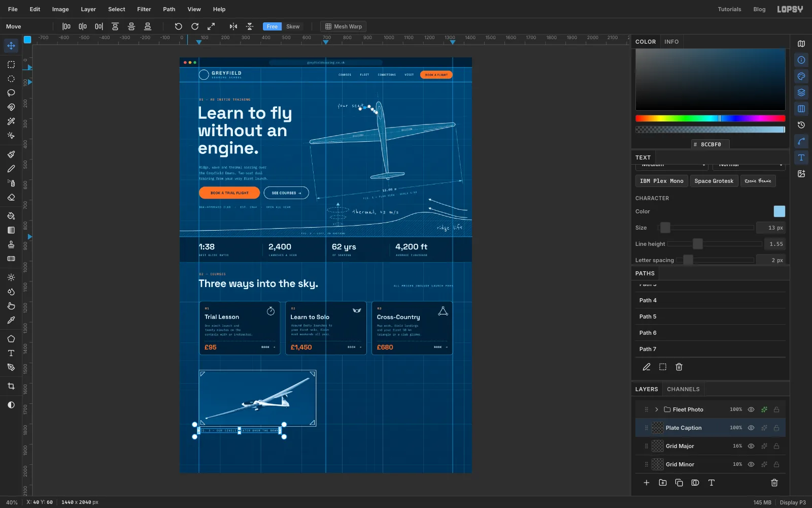
Task: Choose the Eraser tool
Action: pyautogui.click(x=11, y=197)
